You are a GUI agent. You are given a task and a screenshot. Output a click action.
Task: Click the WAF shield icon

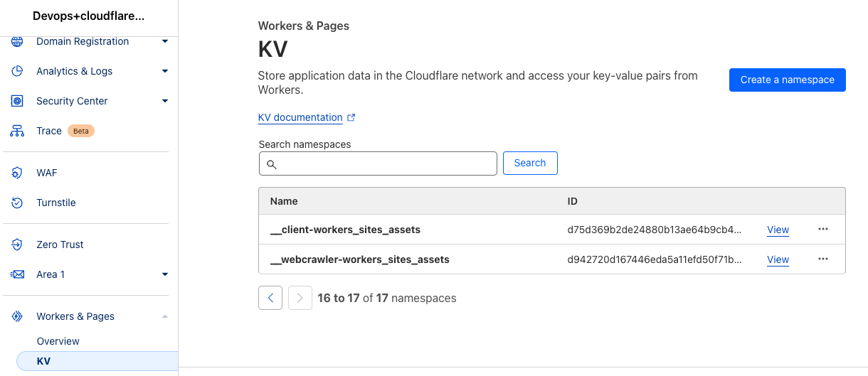[18, 173]
